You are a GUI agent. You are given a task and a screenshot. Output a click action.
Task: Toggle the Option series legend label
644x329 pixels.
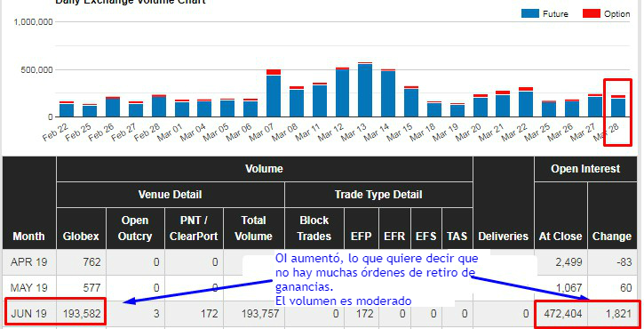[x=616, y=14]
